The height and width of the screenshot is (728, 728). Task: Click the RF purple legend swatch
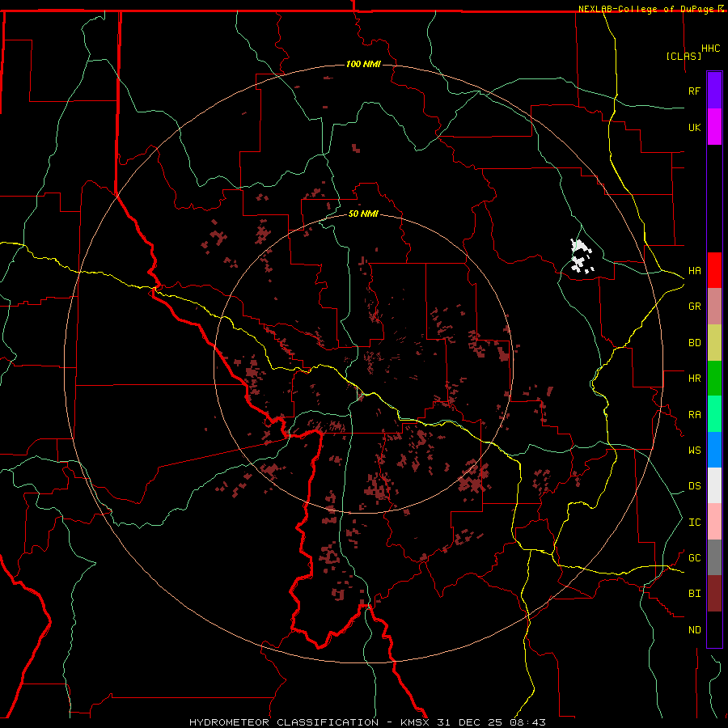[714, 91]
